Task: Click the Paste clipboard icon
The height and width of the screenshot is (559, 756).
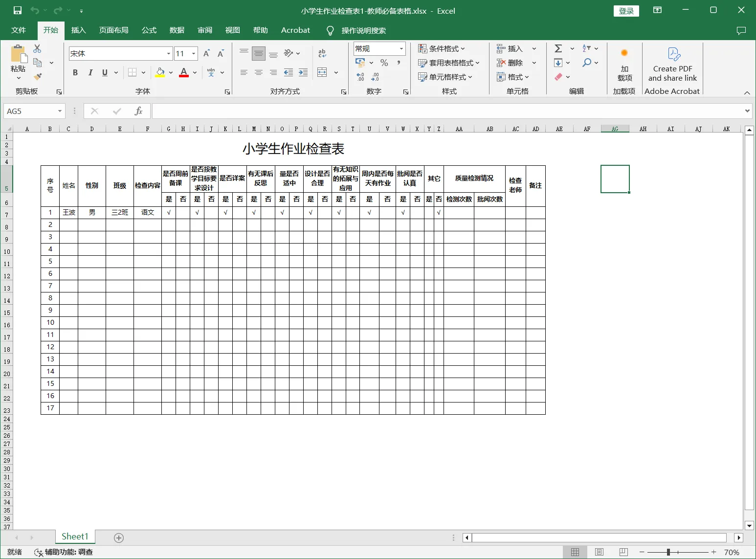Action: pos(18,53)
